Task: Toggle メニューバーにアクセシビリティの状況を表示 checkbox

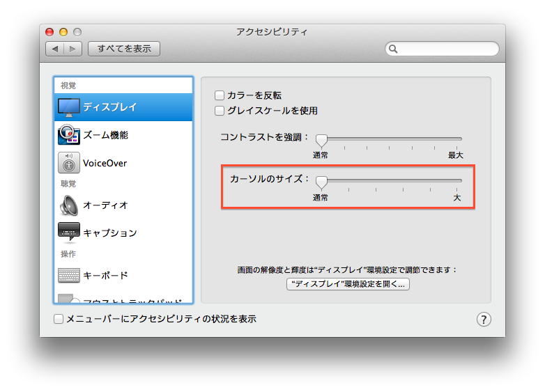Action: coord(59,319)
